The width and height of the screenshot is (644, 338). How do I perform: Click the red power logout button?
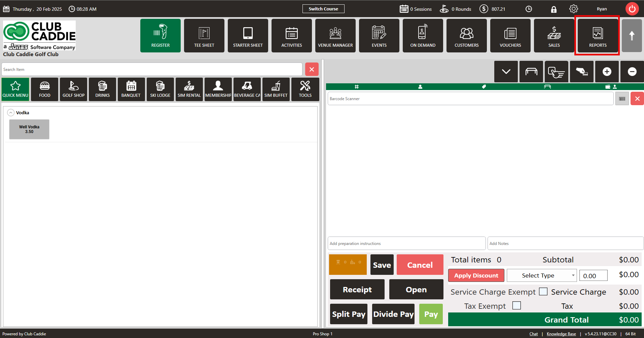[632, 9]
